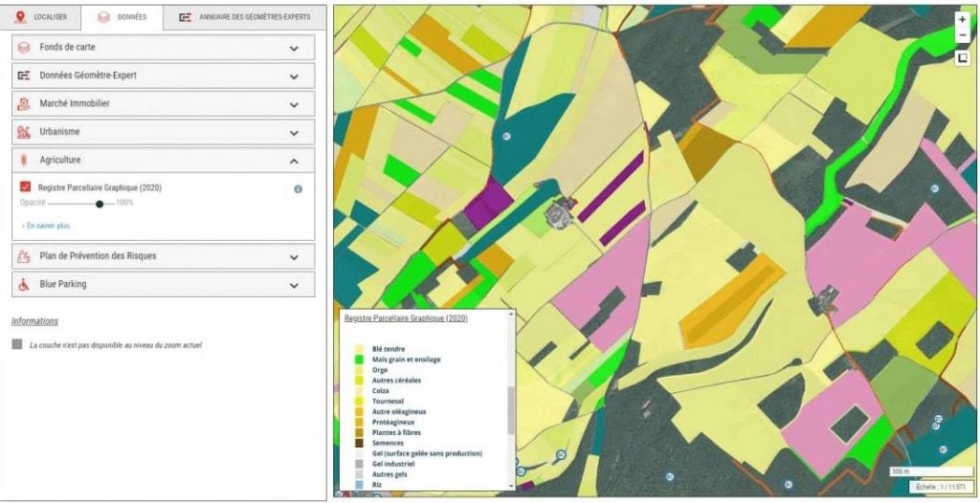The image size is (980, 503).
Task: Open the Annuaire des Géomètres-Experts tab
Action: coord(245,17)
